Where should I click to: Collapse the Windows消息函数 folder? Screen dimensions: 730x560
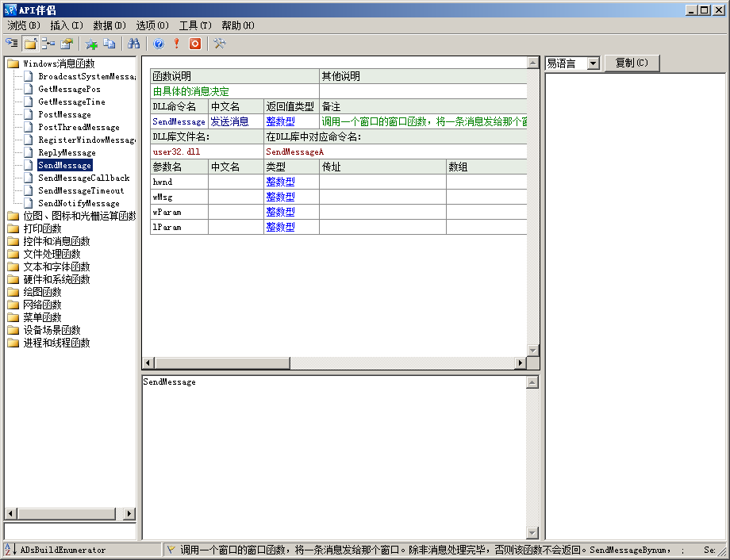(59, 63)
